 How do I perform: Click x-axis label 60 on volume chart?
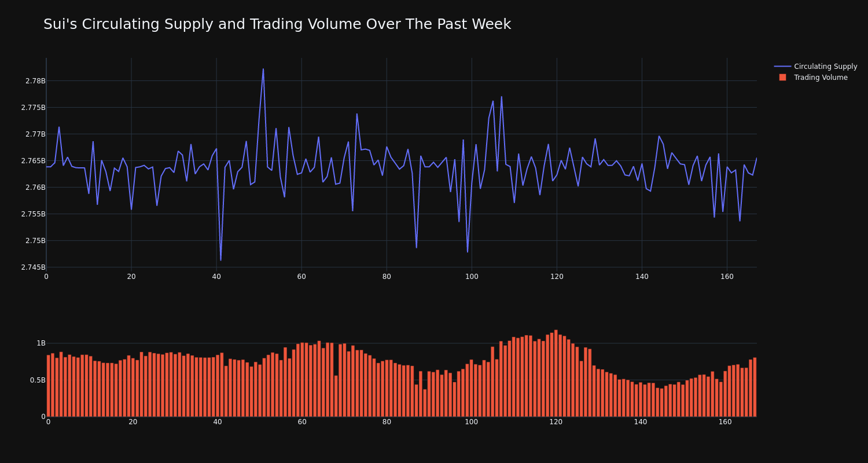pos(302,422)
